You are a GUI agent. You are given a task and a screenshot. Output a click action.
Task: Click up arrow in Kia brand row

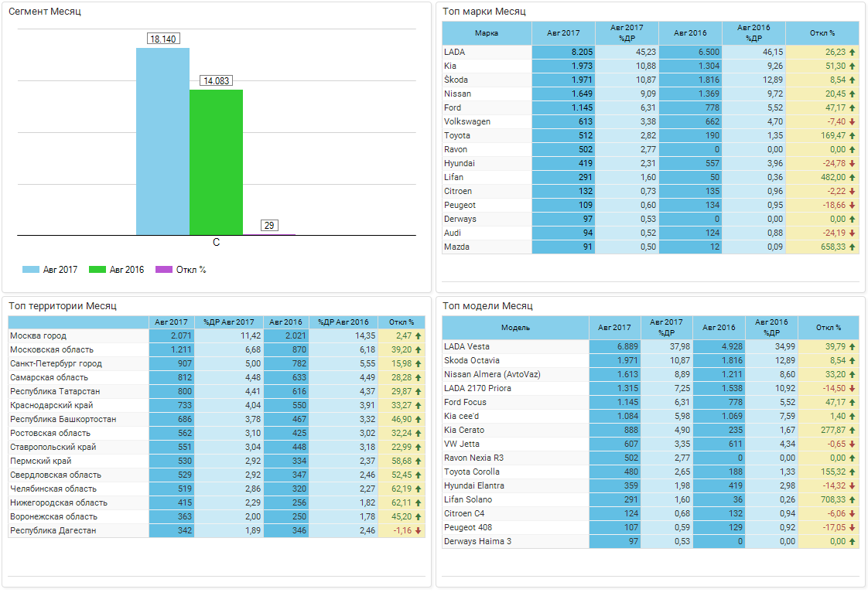(x=853, y=66)
